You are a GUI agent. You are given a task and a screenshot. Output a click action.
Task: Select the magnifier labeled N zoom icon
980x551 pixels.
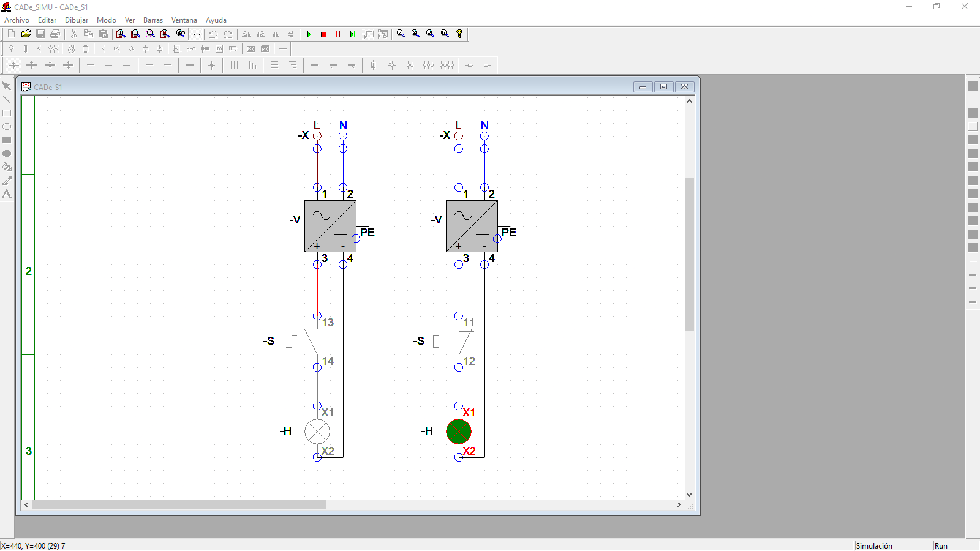[x=445, y=34]
